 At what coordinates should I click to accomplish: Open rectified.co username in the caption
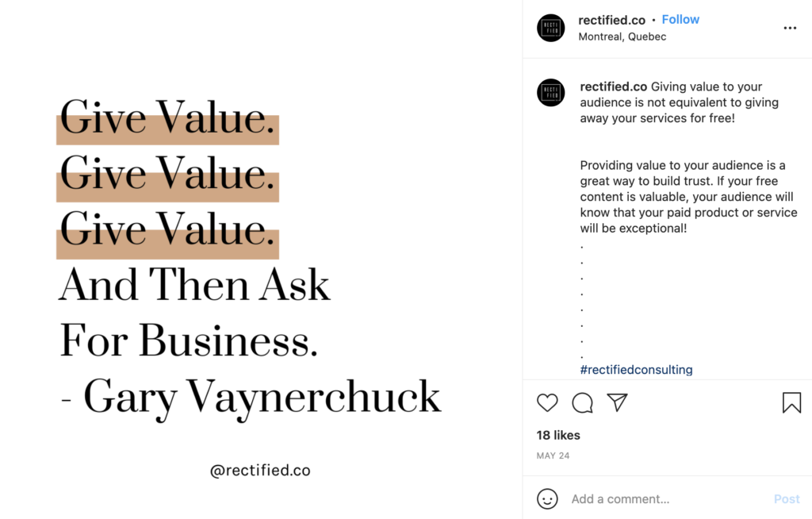coord(613,87)
